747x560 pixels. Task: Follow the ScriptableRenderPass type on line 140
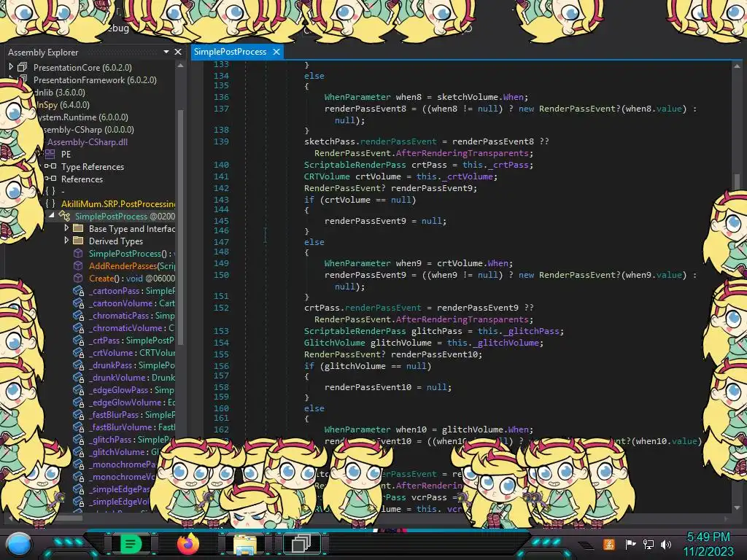coord(355,164)
